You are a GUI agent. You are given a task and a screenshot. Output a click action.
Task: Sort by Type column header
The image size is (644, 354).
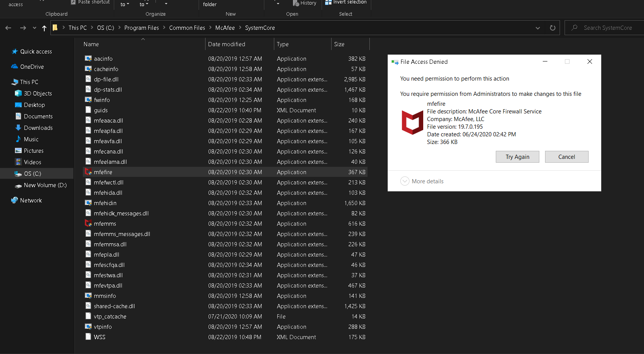pyautogui.click(x=283, y=44)
